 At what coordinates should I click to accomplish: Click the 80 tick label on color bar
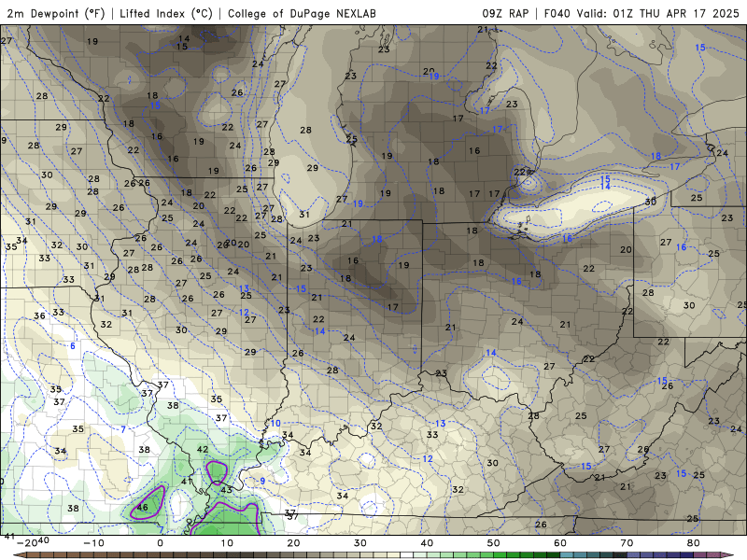tap(694, 543)
